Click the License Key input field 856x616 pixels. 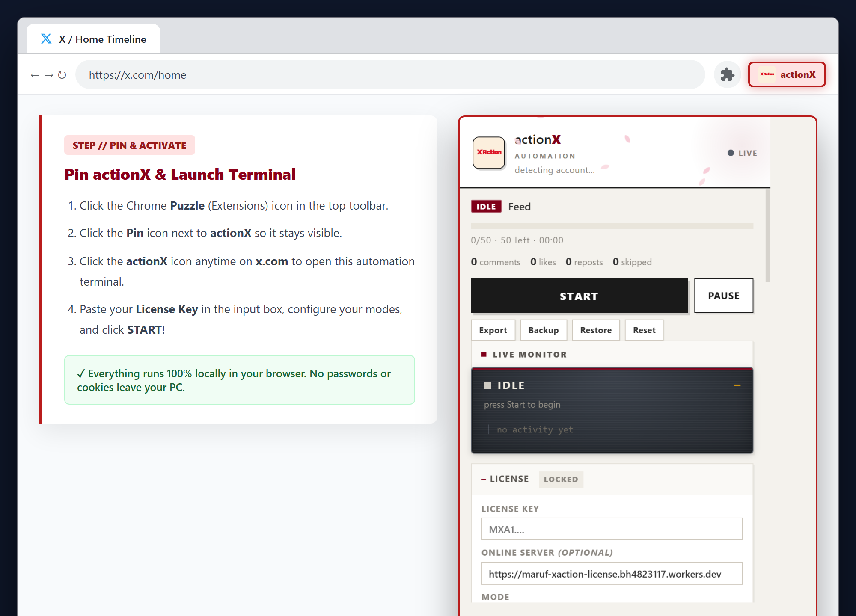[612, 529]
